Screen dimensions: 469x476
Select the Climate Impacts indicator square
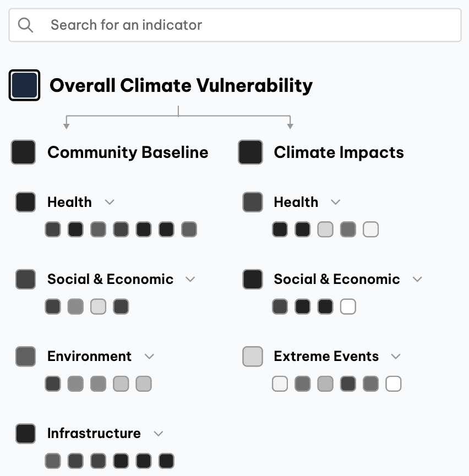250,152
